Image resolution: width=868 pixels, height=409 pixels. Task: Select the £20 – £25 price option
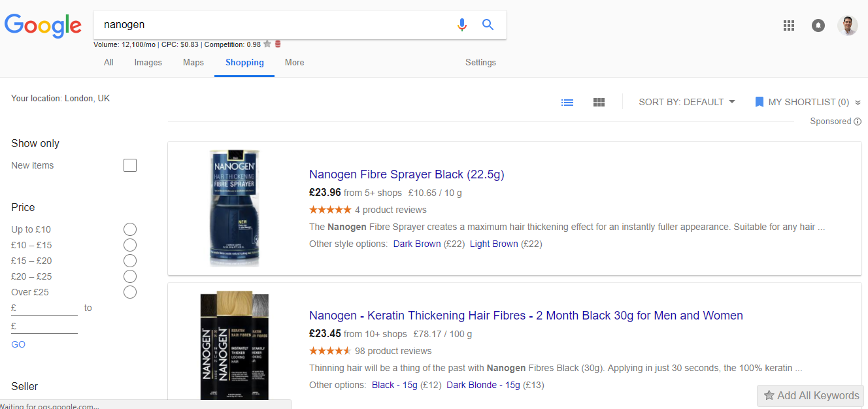pyautogui.click(x=130, y=276)
